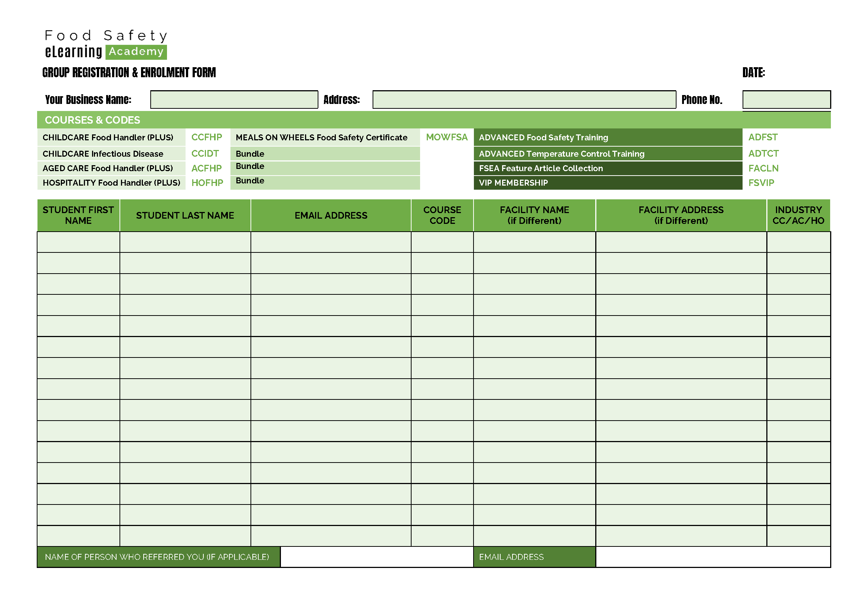This screenshot has width=868, height=614.
Task: Click the MOWFSA course code
Action: [x=446, y=137]
